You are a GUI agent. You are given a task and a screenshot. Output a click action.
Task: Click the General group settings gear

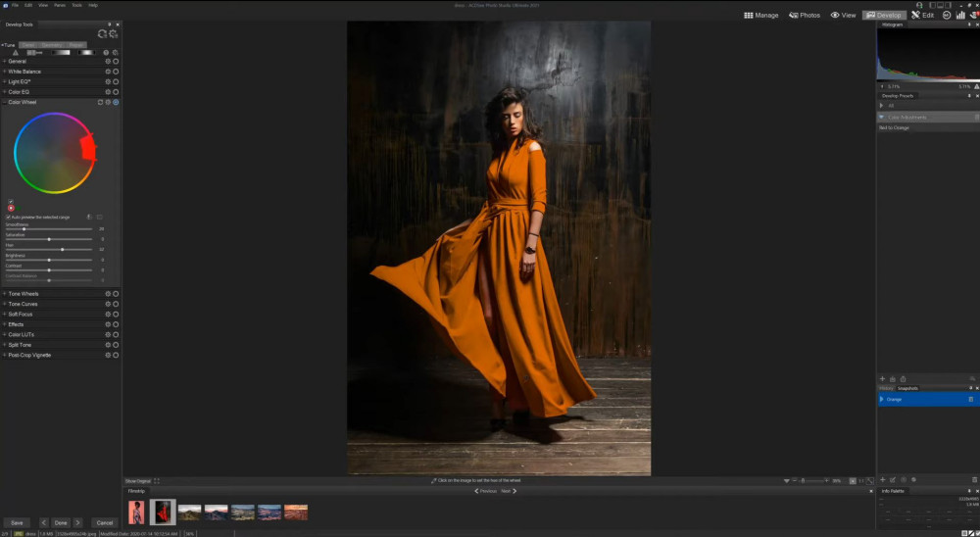pos(108,62)
